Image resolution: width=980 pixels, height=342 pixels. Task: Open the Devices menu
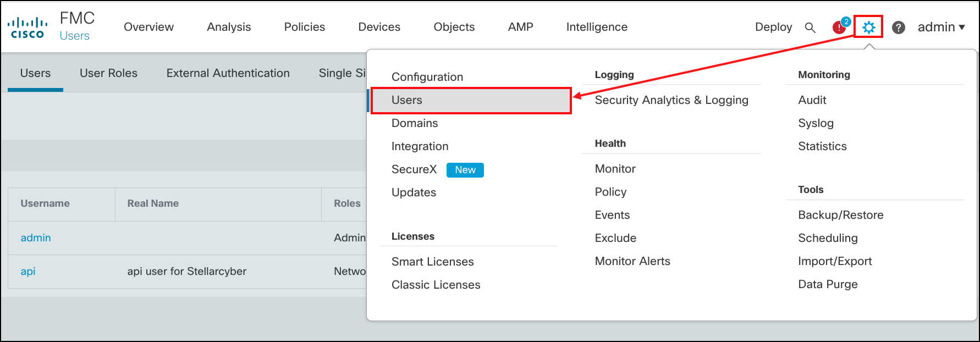tap(379, 27)
